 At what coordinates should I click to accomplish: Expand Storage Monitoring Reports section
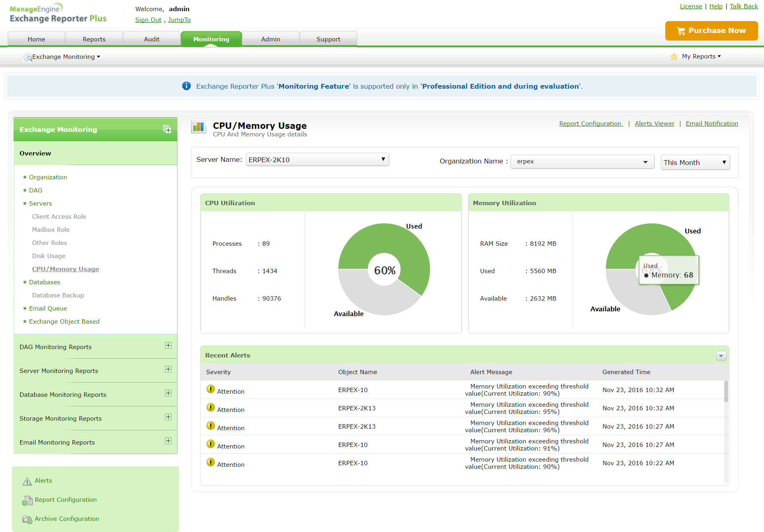coord(168,417)
